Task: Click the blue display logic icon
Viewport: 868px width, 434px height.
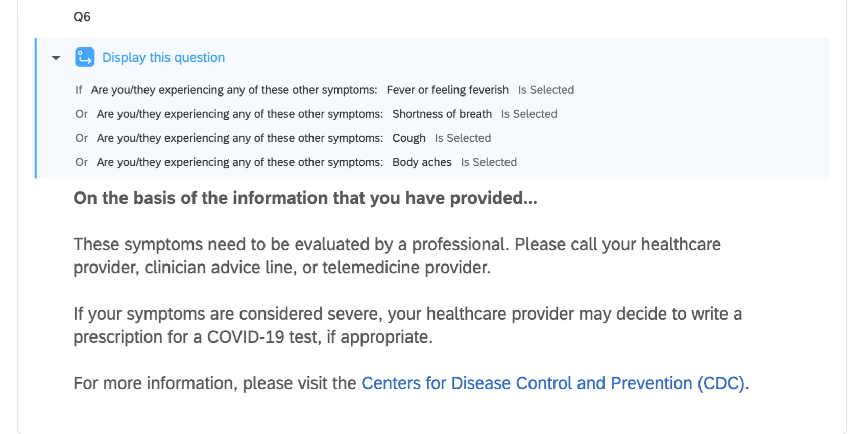Action: coord(85,57)
